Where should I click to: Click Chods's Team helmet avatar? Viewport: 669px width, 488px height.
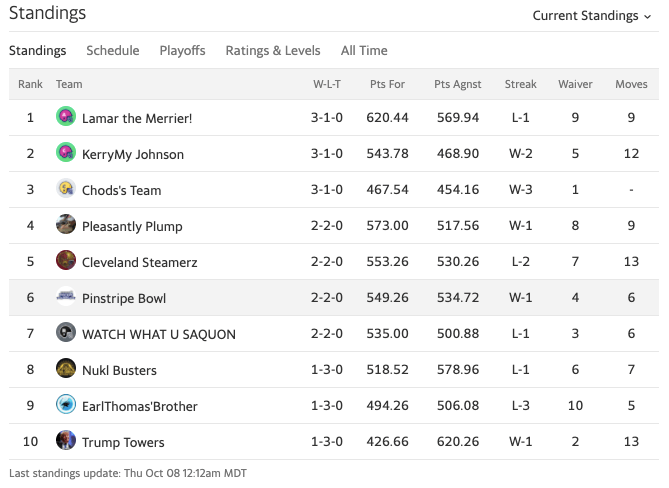coord(66,189)
